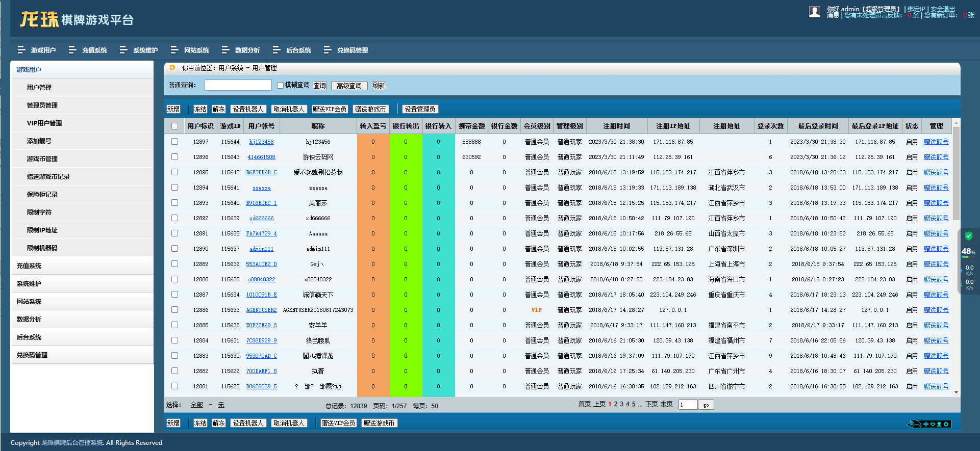Image resolution: width=980 pixels, height=451 pixels.
Task: Check the row with nickname 安羊羊
Action: click(x=174, y=325)
